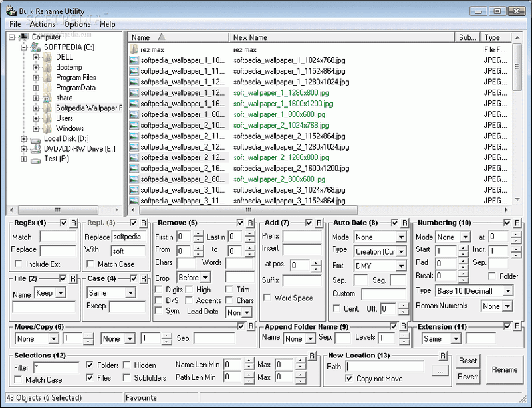Toggle Match Case in the Repl. (3) panel
532x408 pixels.
tap(90, 264)
